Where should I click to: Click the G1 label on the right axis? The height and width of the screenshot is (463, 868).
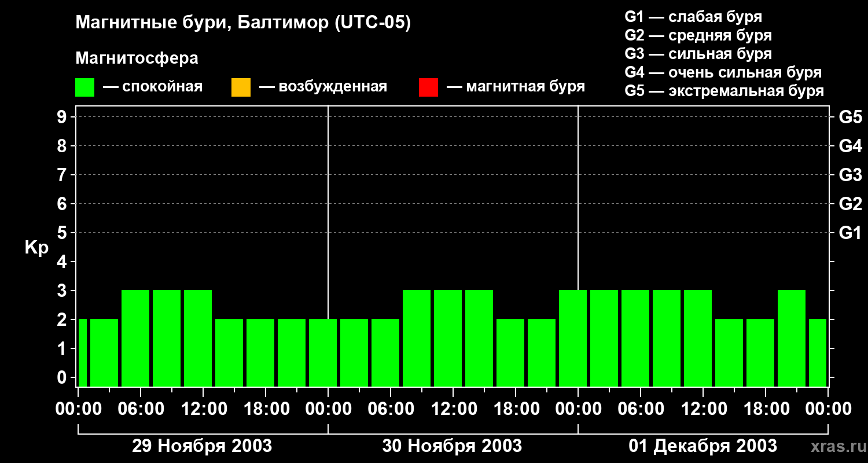pos(850,233)
